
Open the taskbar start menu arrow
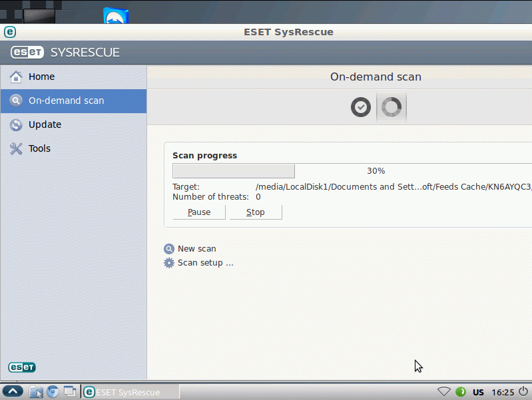[x=13, y=391]
